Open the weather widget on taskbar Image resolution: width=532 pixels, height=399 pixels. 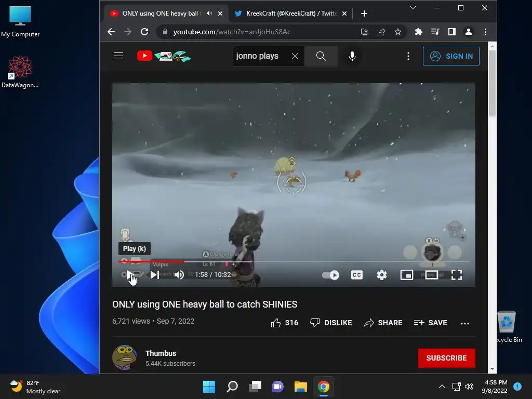(x=35, y=387)
